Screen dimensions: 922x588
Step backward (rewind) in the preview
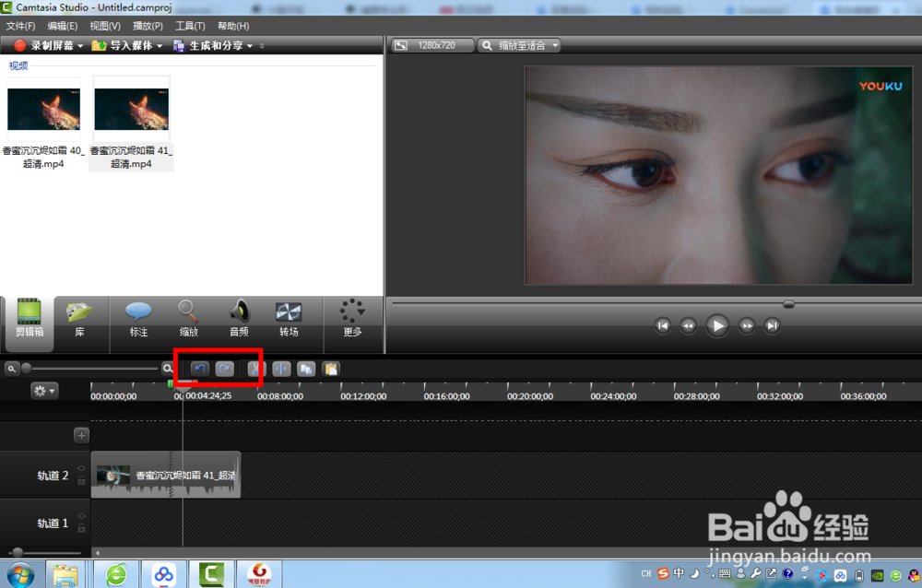(688, 325)
